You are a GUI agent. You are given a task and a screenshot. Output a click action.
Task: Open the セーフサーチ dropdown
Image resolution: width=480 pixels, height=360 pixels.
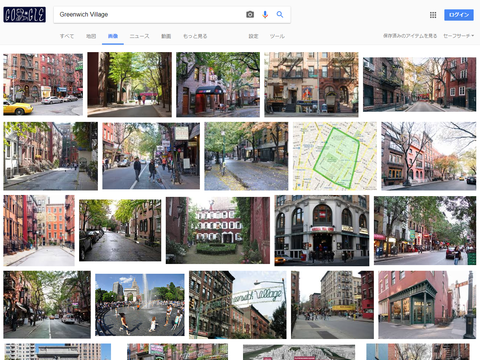(458, 36)
